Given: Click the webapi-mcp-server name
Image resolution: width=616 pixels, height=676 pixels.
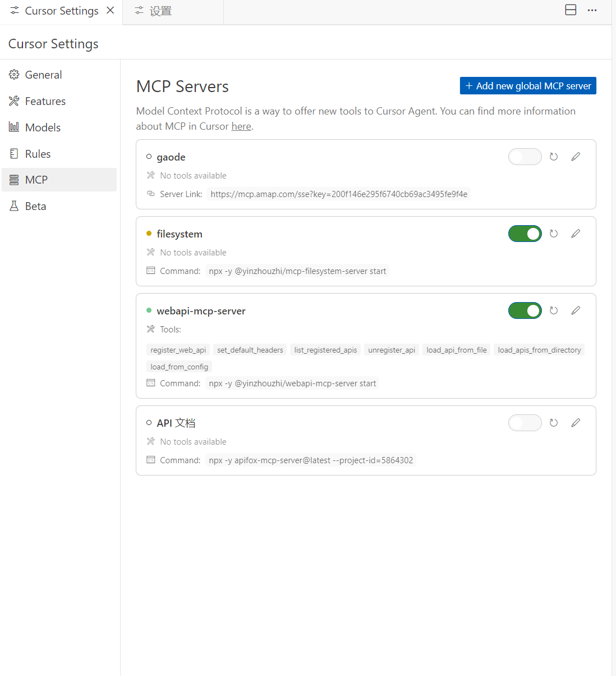Looking at the screenshot, I should click(201, 311).
